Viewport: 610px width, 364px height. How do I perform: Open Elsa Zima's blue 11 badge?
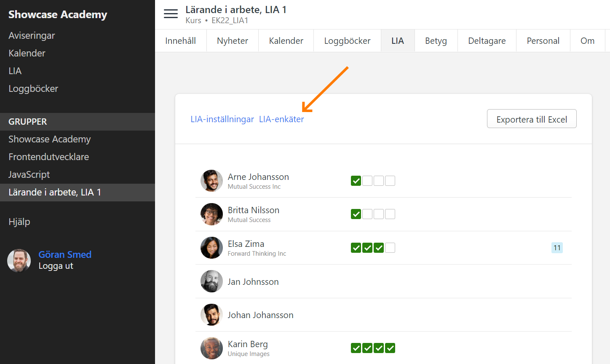[x=557, y=248]
